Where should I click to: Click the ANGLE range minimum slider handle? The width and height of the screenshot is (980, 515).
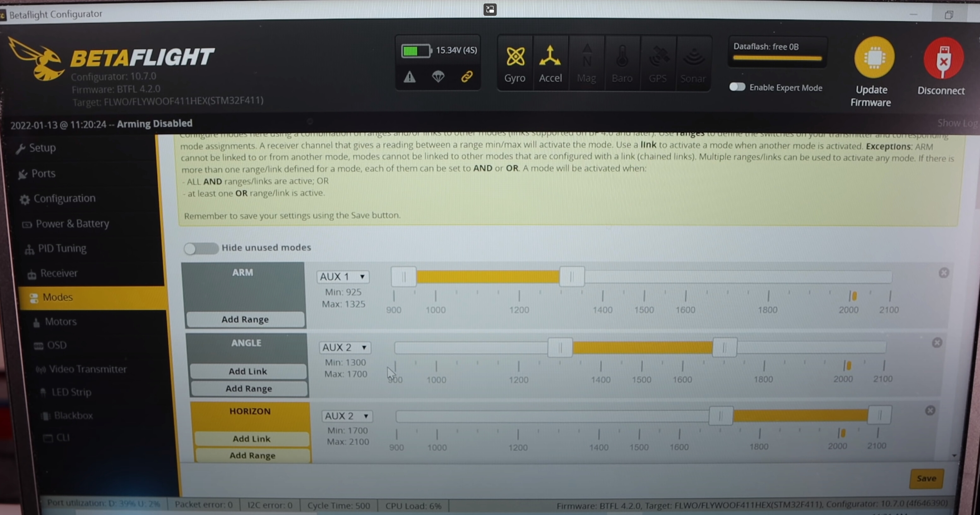click(560, 348)
